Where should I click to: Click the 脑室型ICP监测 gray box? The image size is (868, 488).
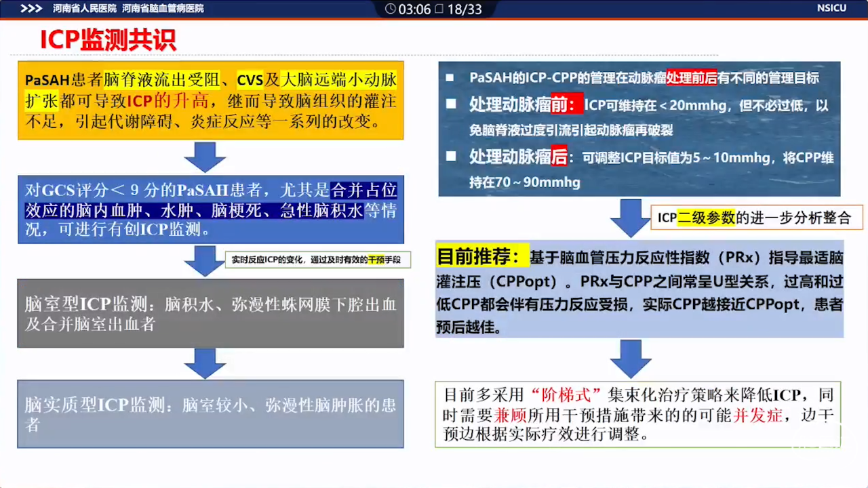point(210,314)
